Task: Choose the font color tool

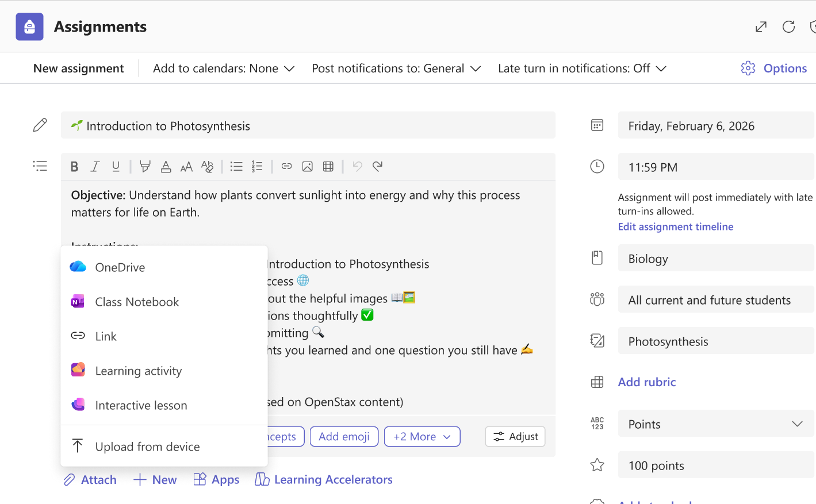Action: tap(166, 167)
